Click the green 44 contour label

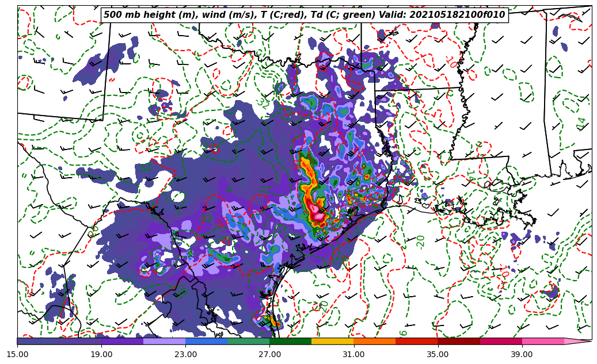point(581,123)
